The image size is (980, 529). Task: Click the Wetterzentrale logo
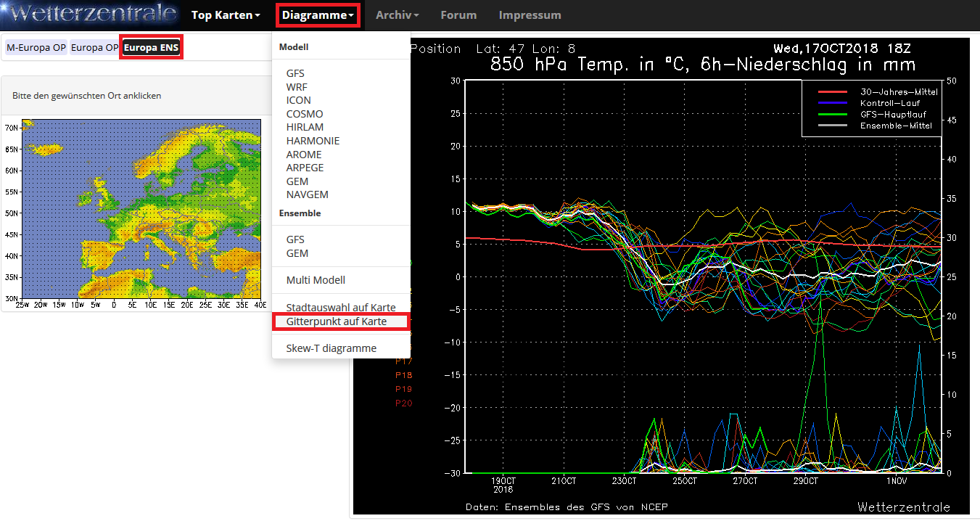pos(90,14)
